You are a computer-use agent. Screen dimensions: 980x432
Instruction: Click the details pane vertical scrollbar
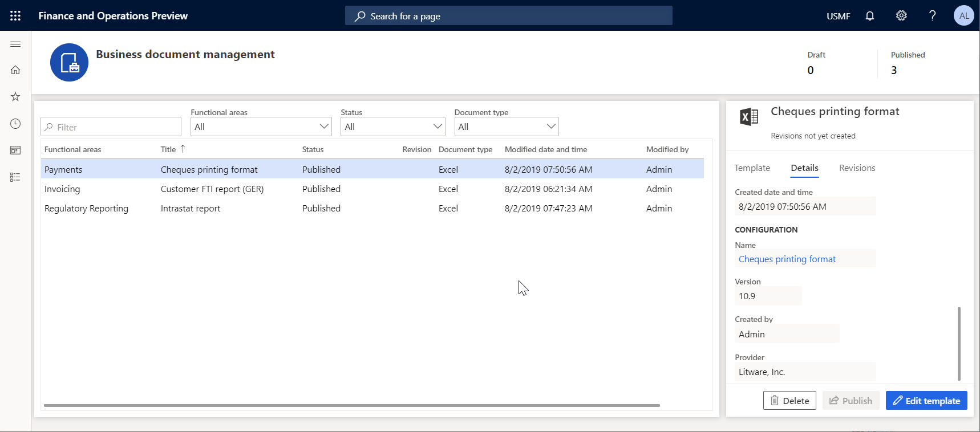[x=959, y=344]
